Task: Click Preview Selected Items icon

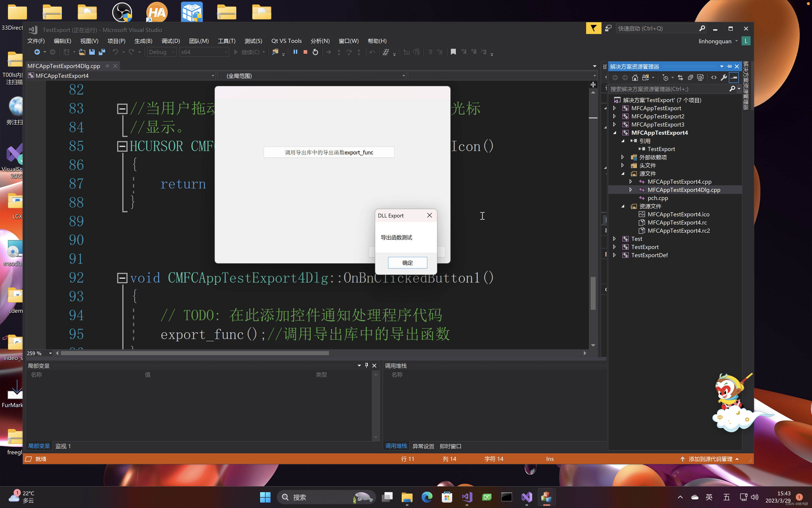Action: click(x=734, y=78)
